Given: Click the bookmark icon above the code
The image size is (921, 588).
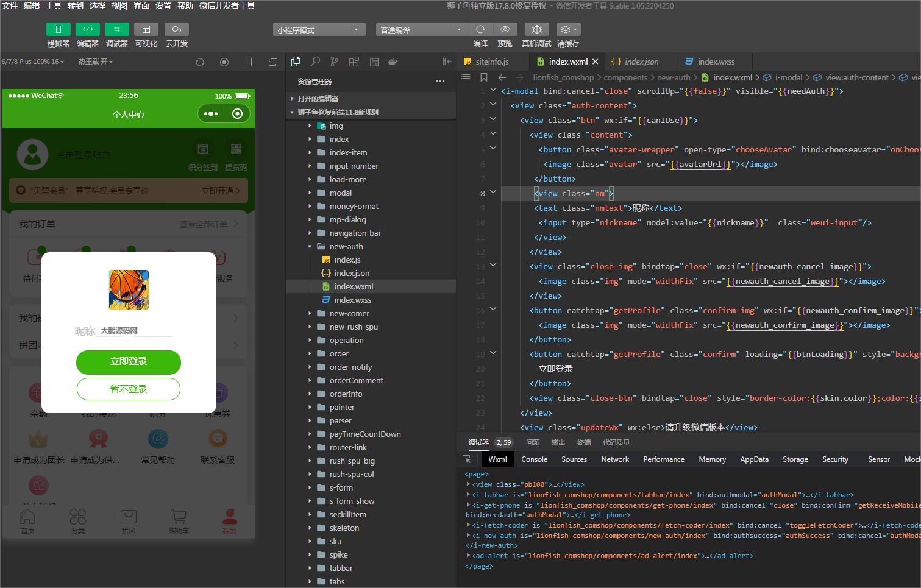Looking at the screenshot, I should click(483, 77).
